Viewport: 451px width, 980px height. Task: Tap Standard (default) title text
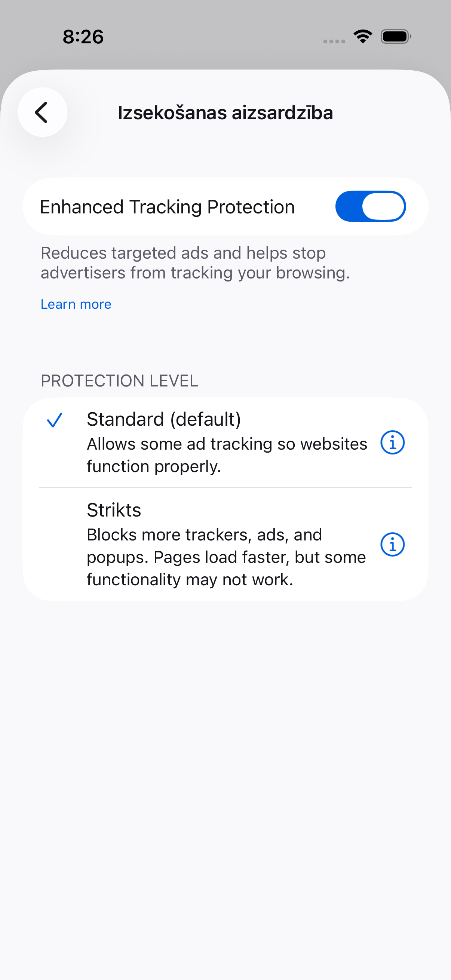164,419
